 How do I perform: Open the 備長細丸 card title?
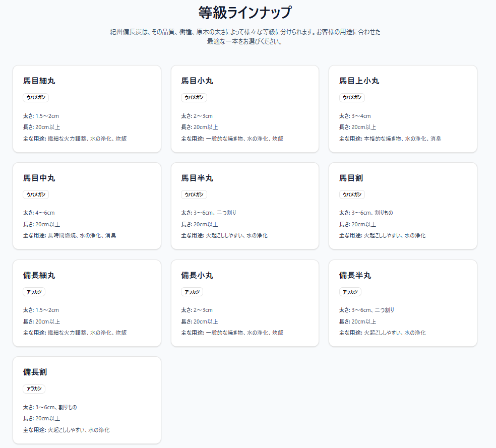pyautogui.click(x=39, y=276)
